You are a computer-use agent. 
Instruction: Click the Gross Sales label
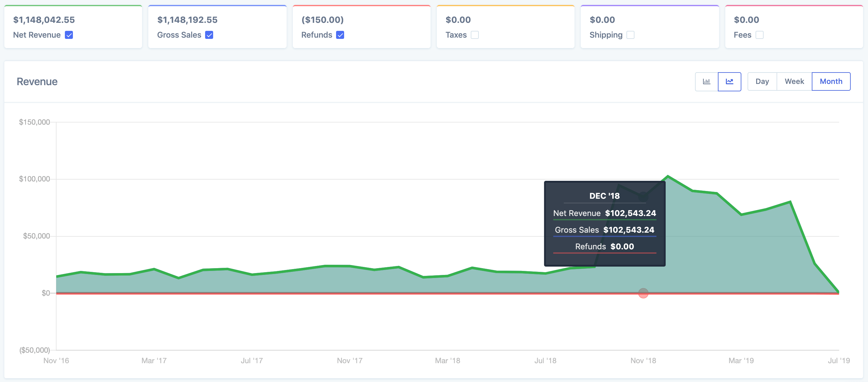(x=179, y=35)
